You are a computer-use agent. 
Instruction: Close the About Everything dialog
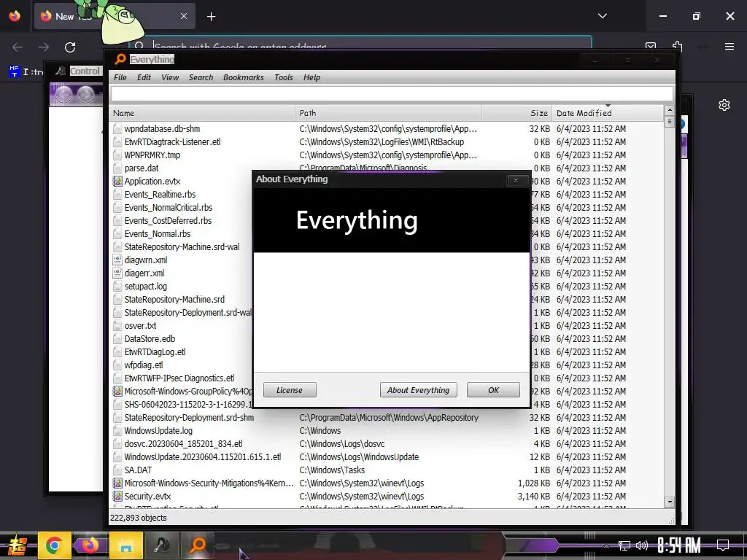tap(516, 180)
